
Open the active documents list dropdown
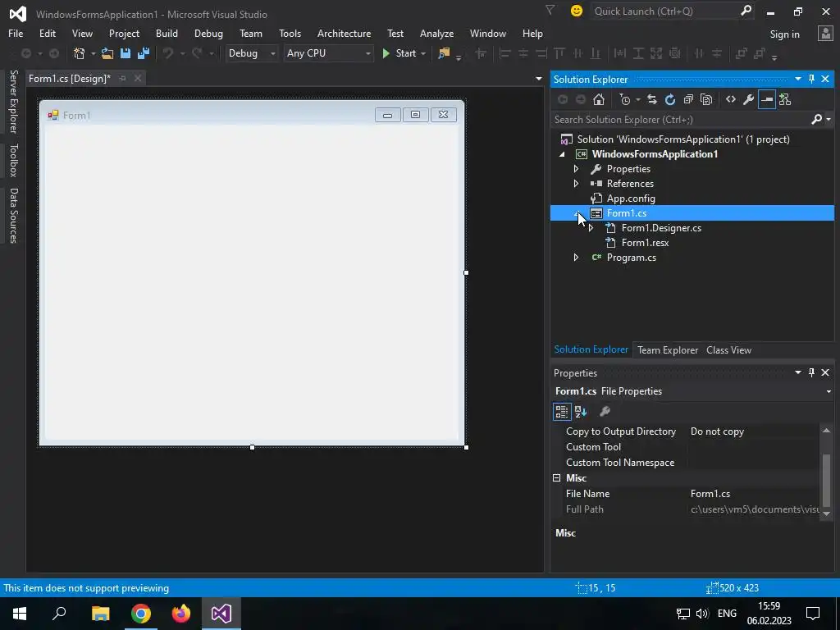tap(538, 79)
